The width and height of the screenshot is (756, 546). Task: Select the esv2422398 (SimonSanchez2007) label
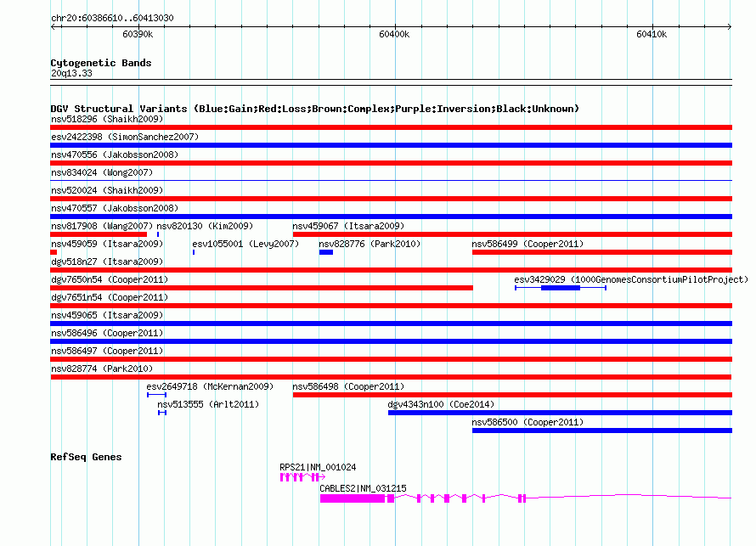pyautogui.click(x=125, y=137)
